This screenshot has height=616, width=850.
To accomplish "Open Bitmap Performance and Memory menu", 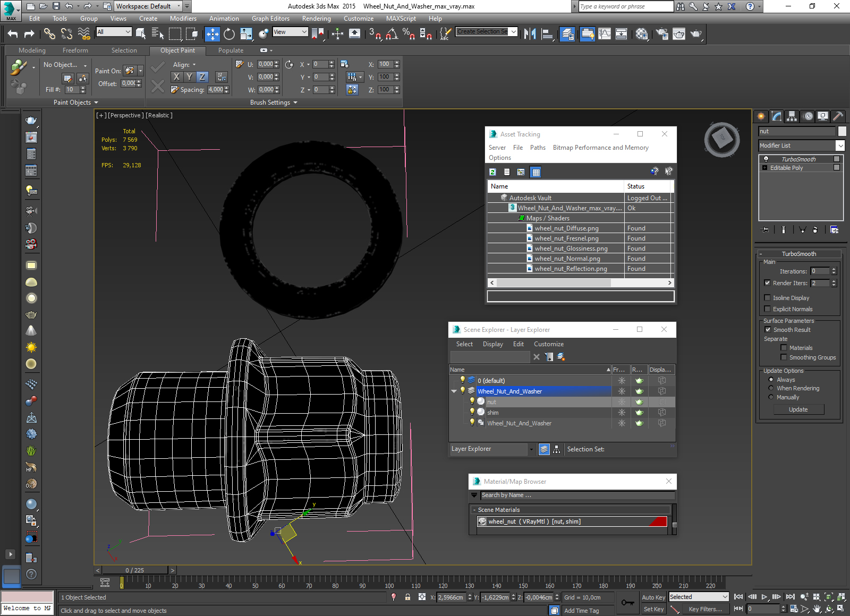I will 600,148.
